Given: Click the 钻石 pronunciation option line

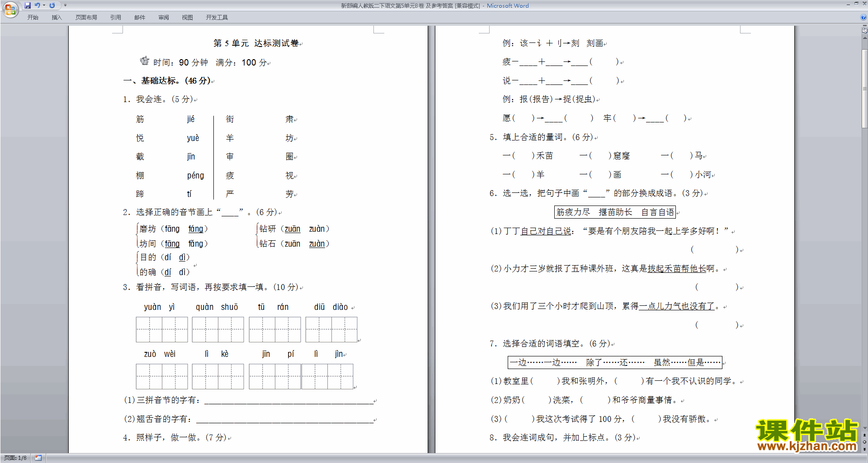Looking at the screenshot, I should tap(294, 244).
